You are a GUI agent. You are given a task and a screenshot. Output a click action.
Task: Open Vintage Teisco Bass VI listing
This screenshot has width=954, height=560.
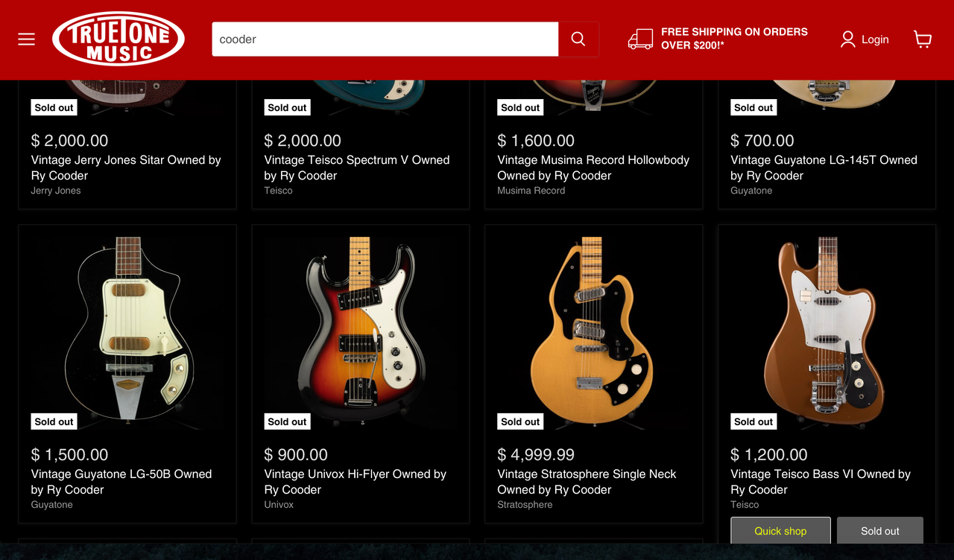[821, 482]
